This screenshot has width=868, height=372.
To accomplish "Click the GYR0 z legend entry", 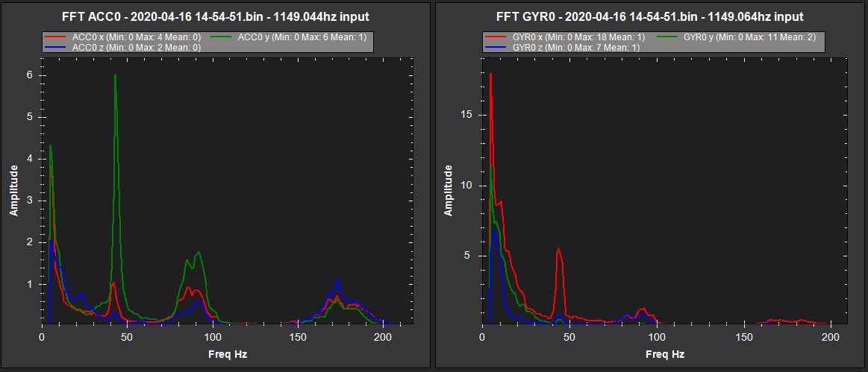I will pyautogui.click(x=563, y=48).
